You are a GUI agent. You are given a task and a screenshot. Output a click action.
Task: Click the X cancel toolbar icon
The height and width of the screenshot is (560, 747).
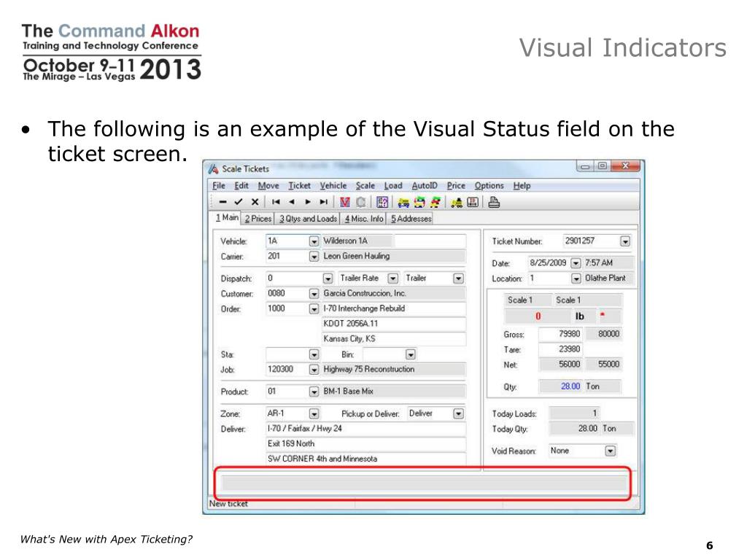click(255, 202)
